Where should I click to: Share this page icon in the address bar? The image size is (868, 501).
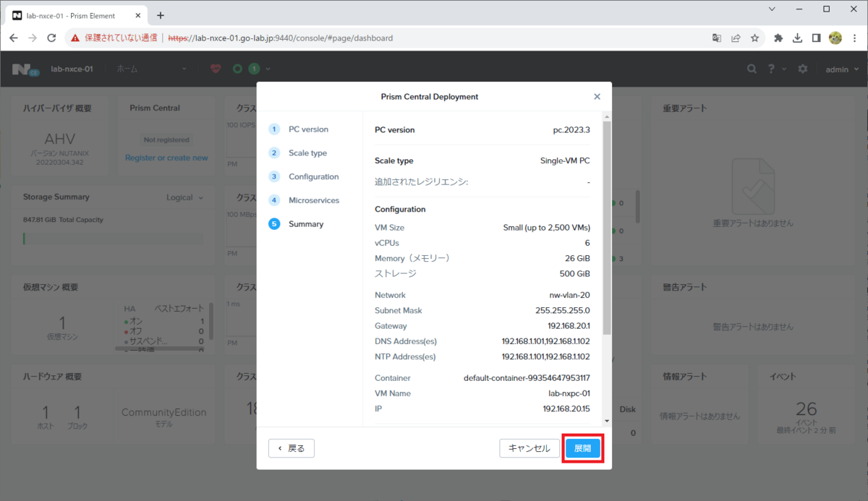tap(736, 38)
